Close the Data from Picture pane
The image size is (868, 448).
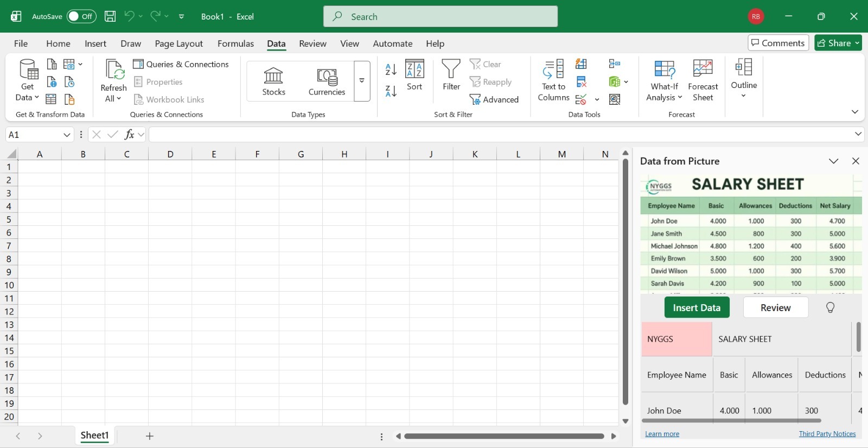coord(856,161)
